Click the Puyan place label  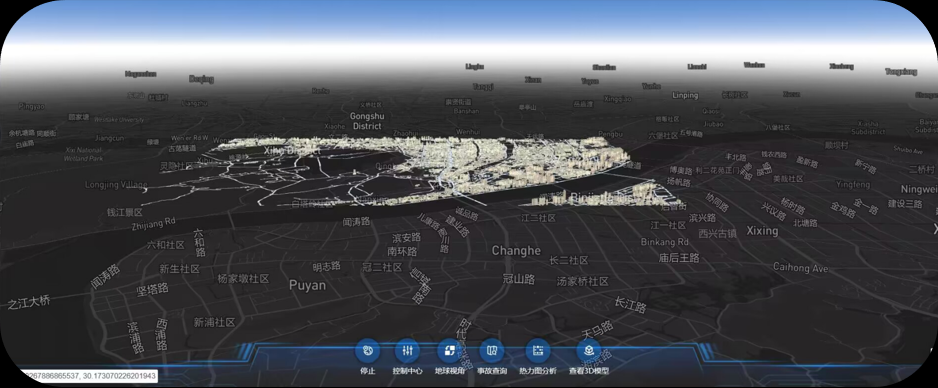[x=307, y=285]
